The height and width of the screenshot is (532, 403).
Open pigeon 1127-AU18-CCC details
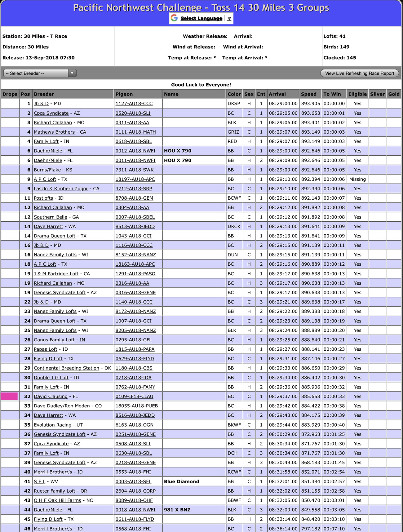(x=134, y=104)
